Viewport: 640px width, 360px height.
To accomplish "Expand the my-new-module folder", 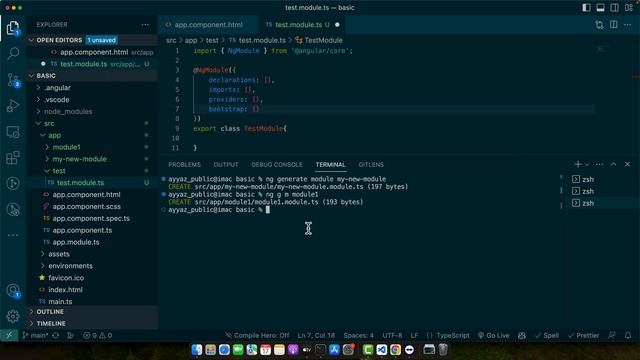I will 92,159.
